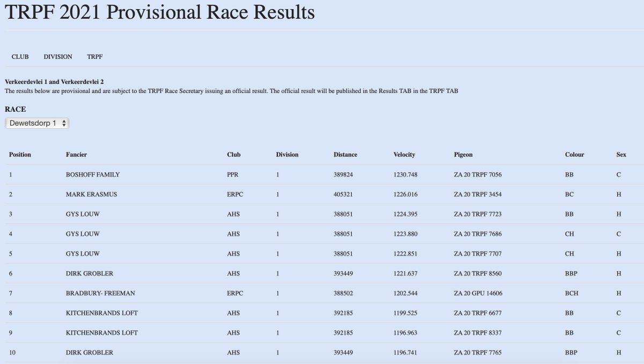Click pigeon ZA 20 TRPF 7686
The image size is (644, 364).
pyautogui.click(x=478, y=234)
